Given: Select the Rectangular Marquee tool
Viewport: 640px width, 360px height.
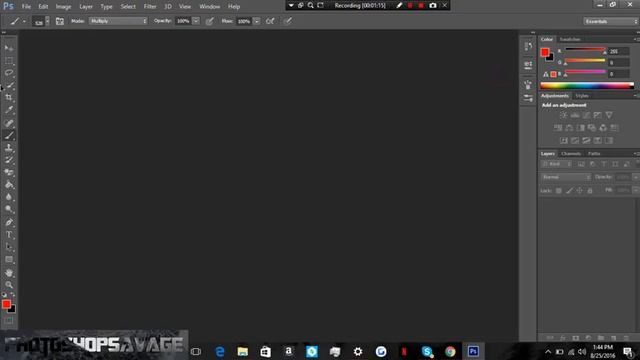Looking at the screenshot, I should (9, 61).
